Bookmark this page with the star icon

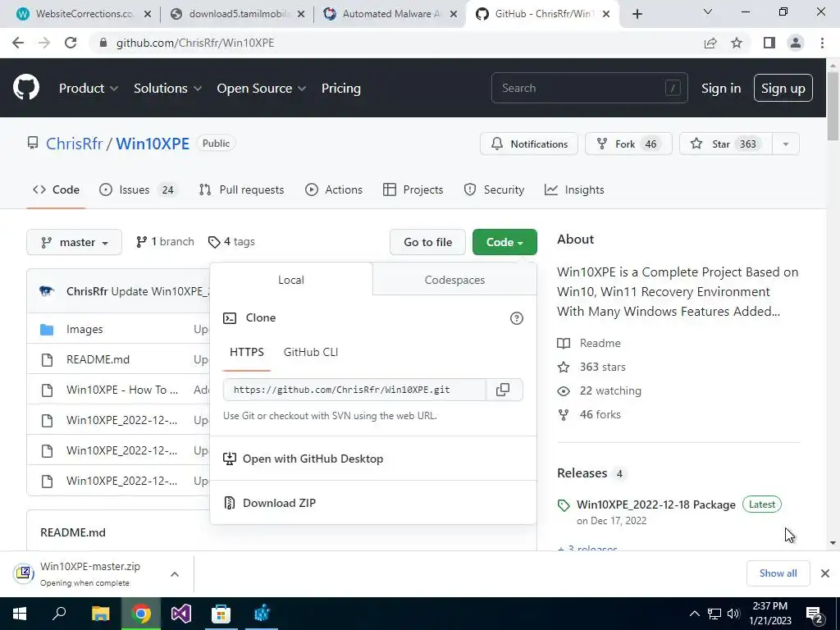pos(737,43)
